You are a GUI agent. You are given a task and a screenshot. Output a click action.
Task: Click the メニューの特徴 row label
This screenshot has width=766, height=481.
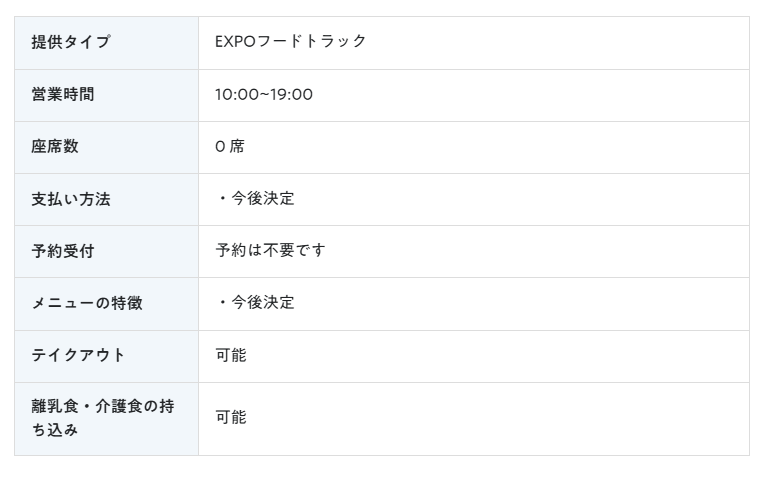click(87, 303)
